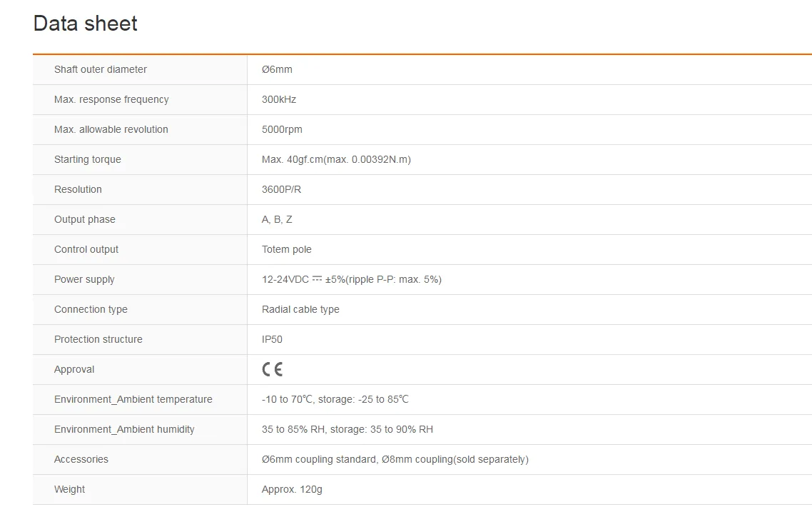Viewport: 812px width, 507px height.
Task: Select the Output phase label
Action: click(x=85, y=219)
